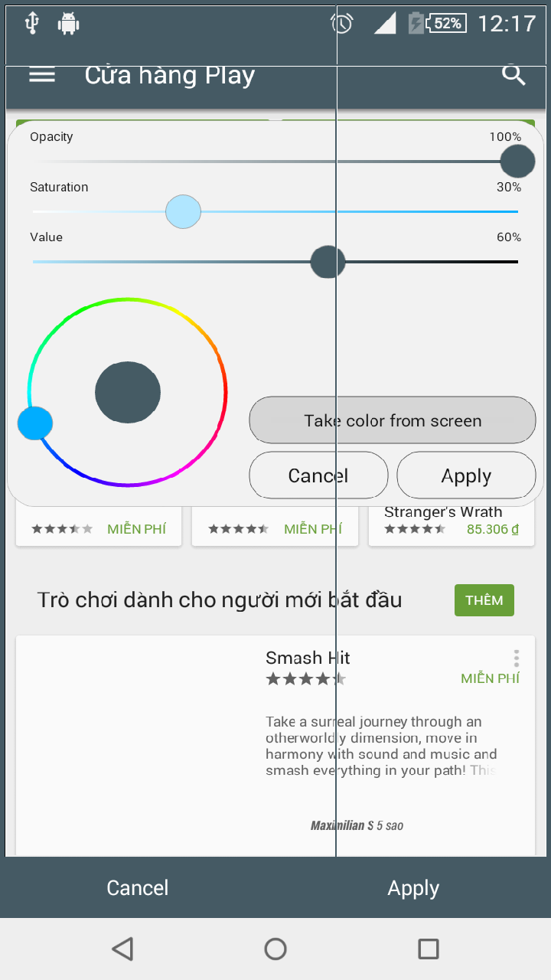551x980 pixels.
Task: Click Apply in the color picker dialog
Action: (x=466, y=475)
